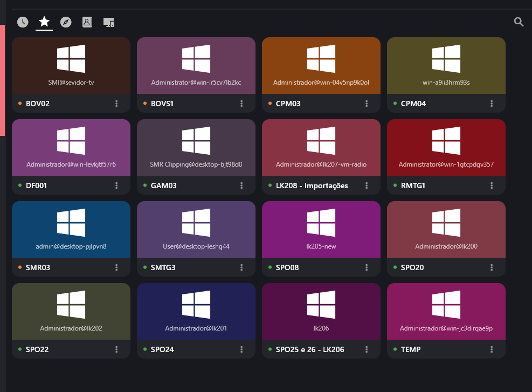Click the CPM04 session name
532x392 pixels.
click(x=413, y=104)
